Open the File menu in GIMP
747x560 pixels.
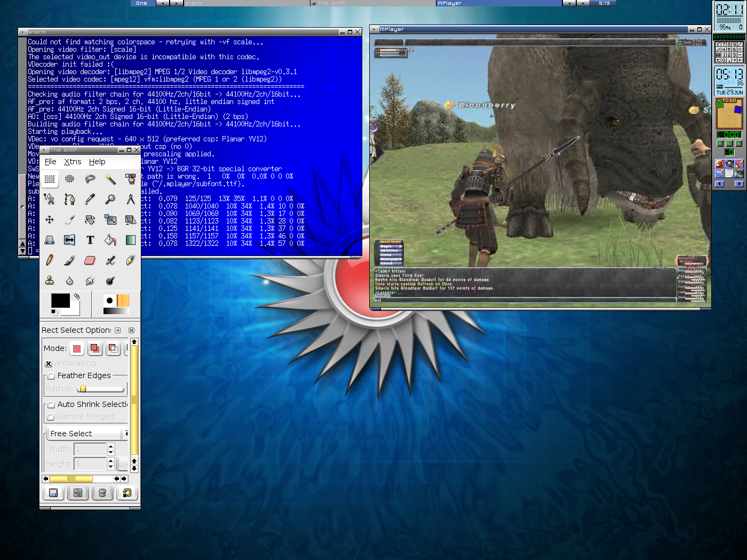pos(51,162)
